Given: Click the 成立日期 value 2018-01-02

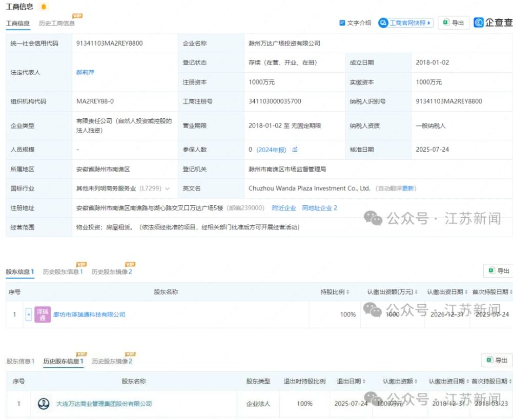Looking at the screenshot, I should (432, 62).
